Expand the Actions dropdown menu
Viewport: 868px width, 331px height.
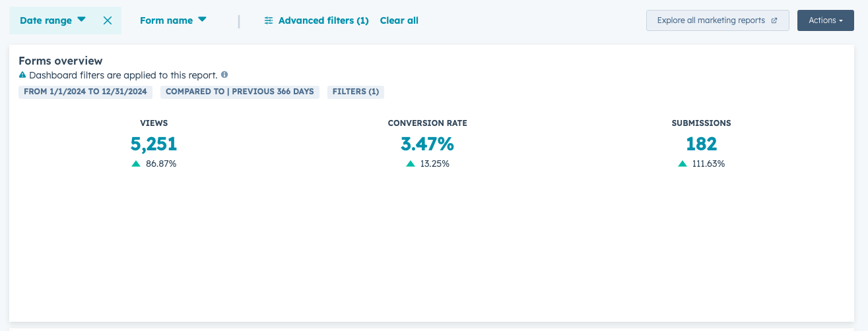pos(826,20)
